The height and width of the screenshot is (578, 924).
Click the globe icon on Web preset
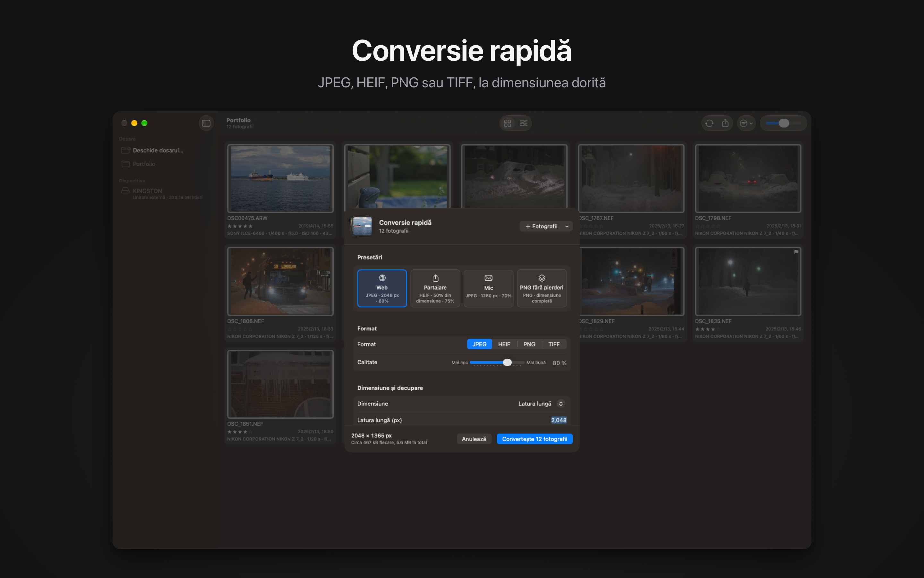382,278
